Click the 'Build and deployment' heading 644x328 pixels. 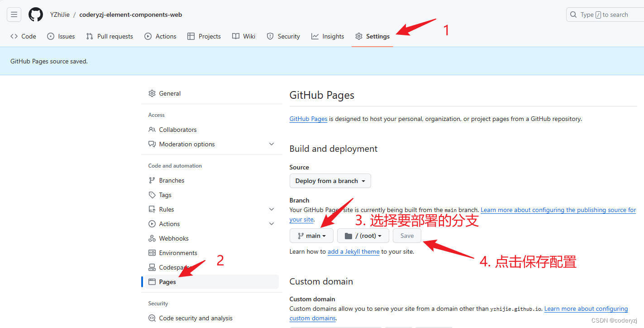(334, 149)
